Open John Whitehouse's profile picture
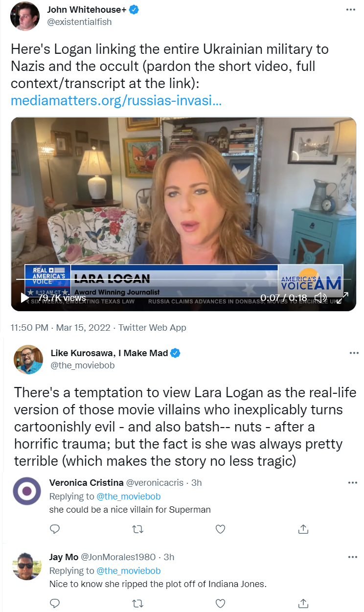 pos(25,16)
